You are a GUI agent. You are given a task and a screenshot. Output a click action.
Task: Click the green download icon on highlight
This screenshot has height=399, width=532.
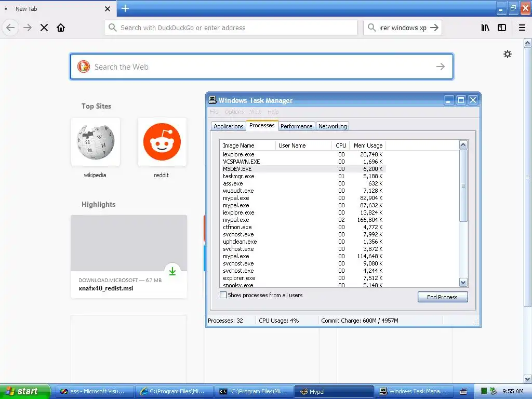172,271
